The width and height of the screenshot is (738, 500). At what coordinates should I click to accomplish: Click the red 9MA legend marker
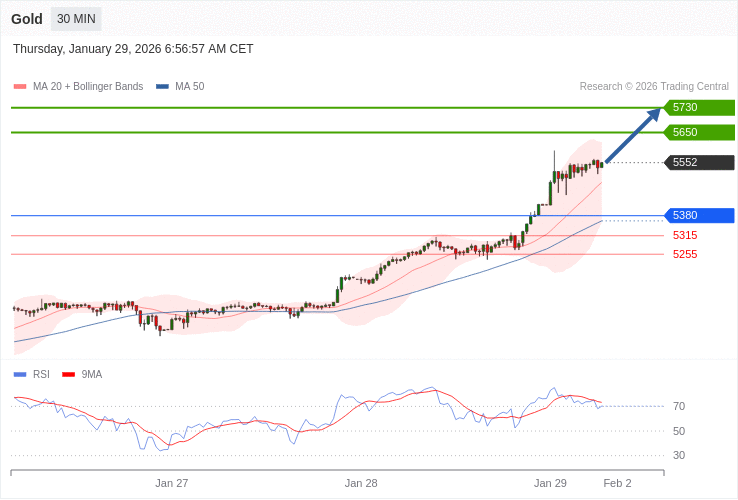[x=68, y=375]
